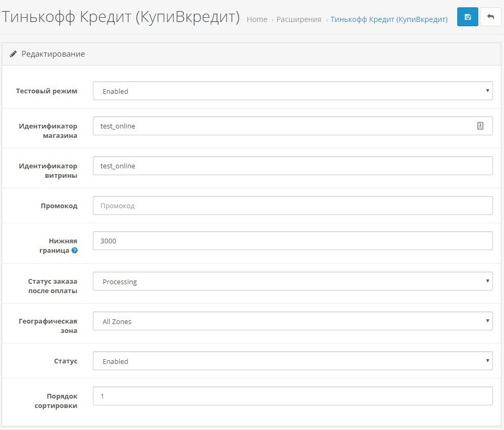Click the page title Тинькофф Кредит (КупиВкредит)
Image resolution: width=504 pixels, height=430 pixels.
point(121,17)
